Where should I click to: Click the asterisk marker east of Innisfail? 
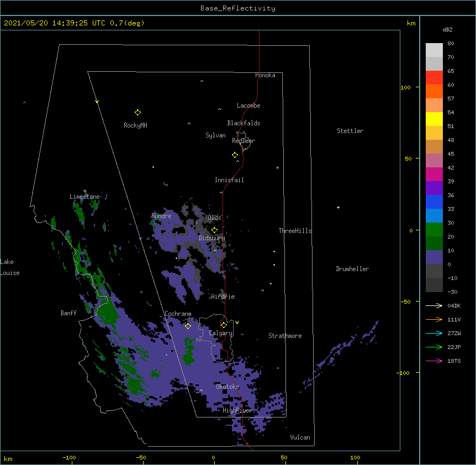pos(277,168)
